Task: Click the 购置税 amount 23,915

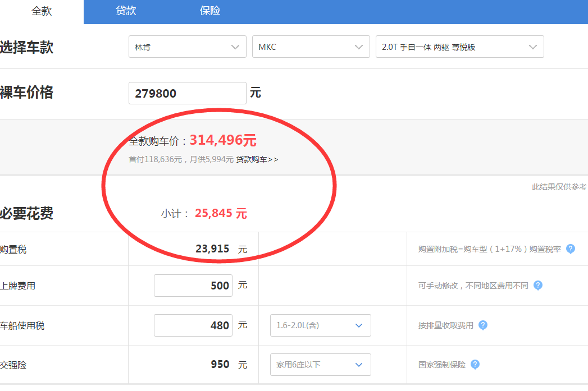Action: pos(212,249)
